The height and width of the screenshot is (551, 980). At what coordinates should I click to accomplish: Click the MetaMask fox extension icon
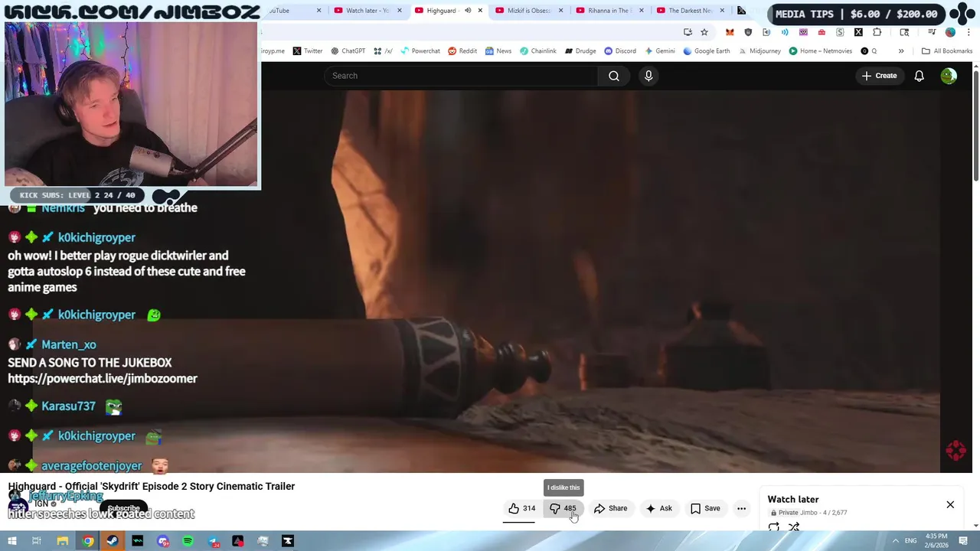coord(730,32)
